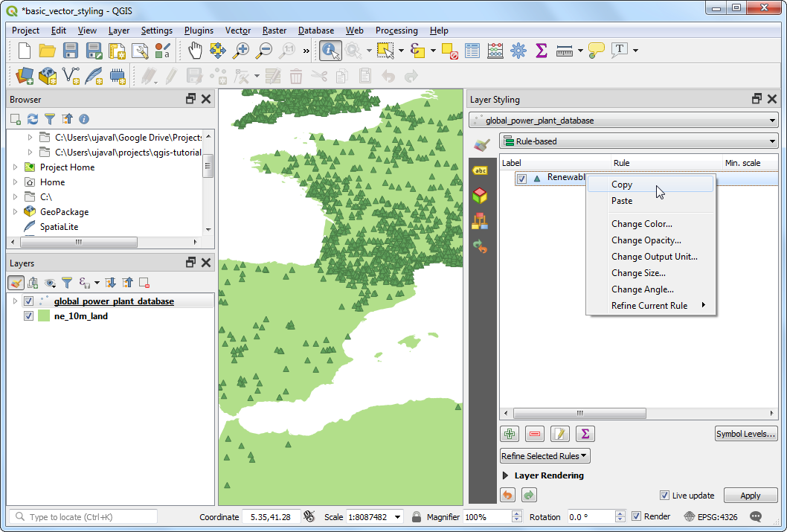Add a new rule with green plus

[510, 434]
